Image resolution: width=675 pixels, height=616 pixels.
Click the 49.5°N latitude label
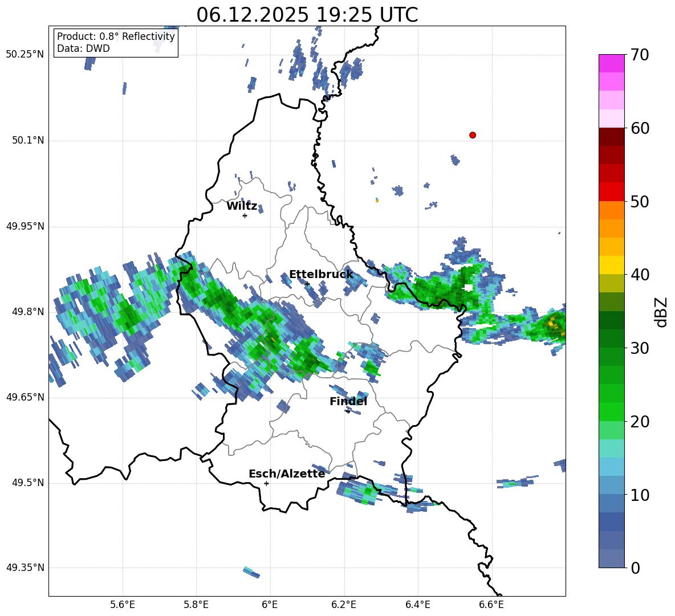28,483
